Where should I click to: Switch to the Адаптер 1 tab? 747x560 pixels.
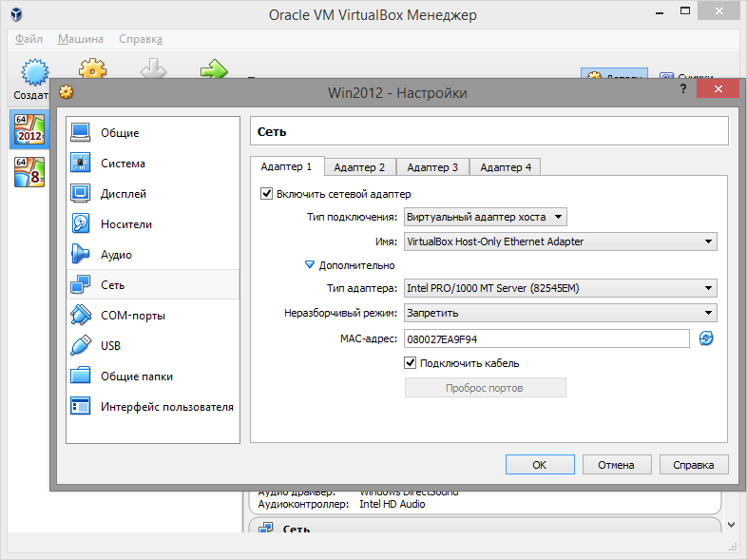point(287,166)
